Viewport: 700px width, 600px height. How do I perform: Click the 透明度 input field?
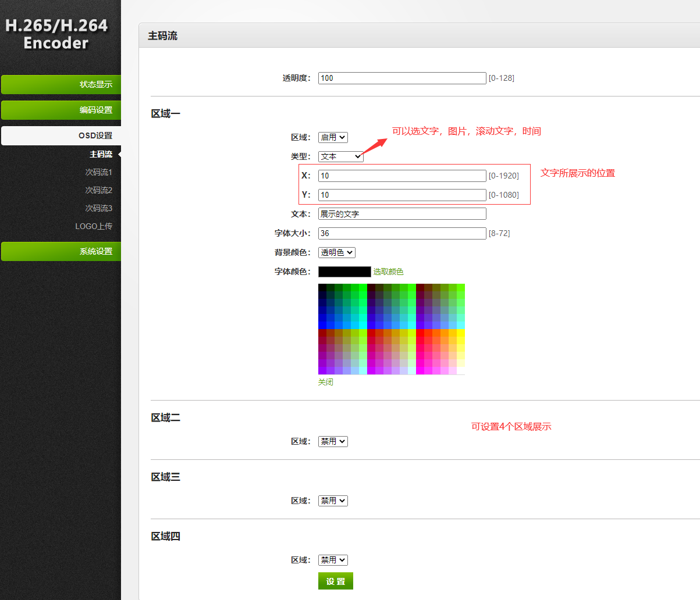pyautogui.click(x=401, y=78)
